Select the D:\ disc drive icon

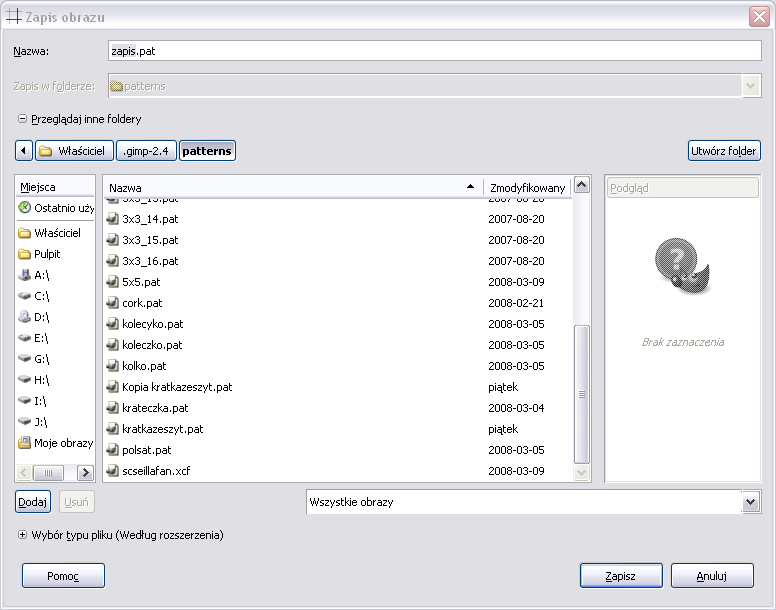(x=25, y=317)
